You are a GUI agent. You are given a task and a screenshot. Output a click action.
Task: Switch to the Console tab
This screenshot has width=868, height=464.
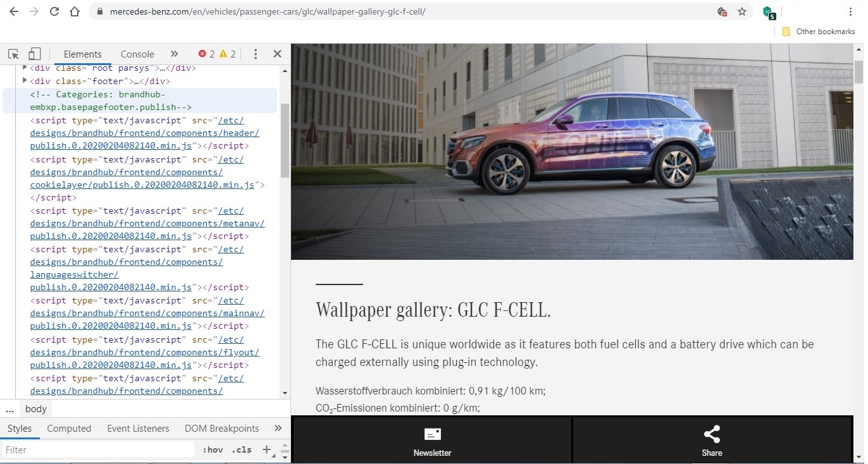(x=137, y=54)
